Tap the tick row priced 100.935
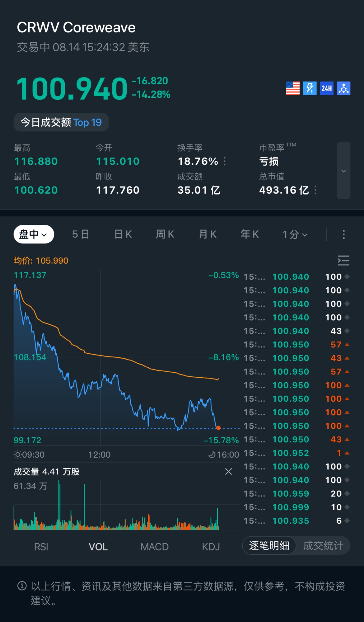The width and height of the screenshot is (364, 622). point(296,521)
